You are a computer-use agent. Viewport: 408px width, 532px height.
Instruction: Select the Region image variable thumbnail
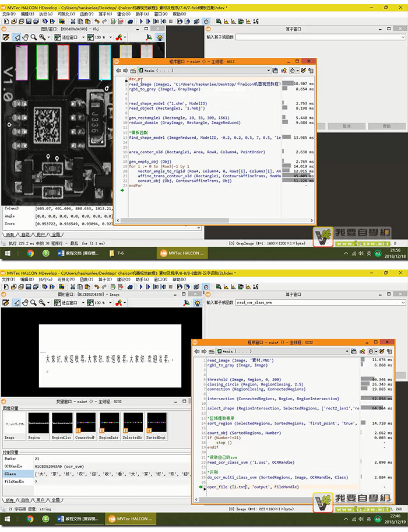38,426
